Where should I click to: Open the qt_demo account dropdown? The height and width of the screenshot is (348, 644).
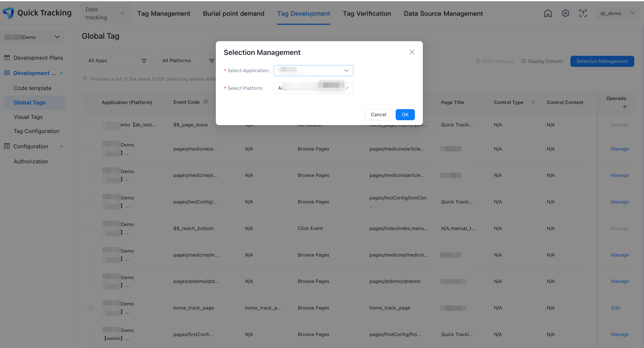617,13
